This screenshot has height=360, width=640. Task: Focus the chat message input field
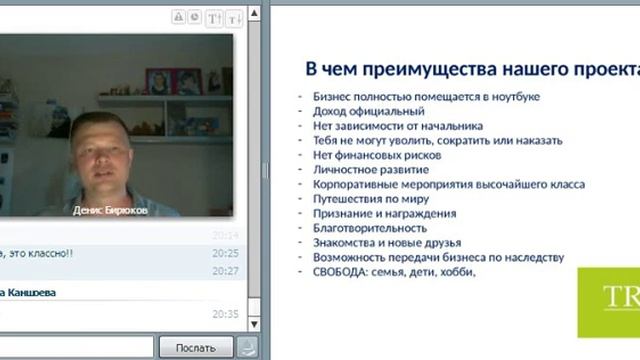76,347
